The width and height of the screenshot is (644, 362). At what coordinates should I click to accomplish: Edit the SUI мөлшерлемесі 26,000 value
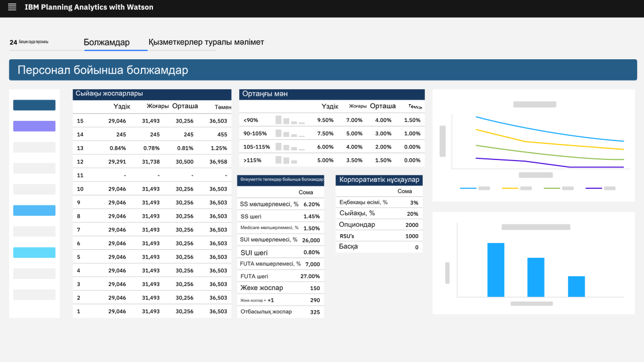coord(311,240)
